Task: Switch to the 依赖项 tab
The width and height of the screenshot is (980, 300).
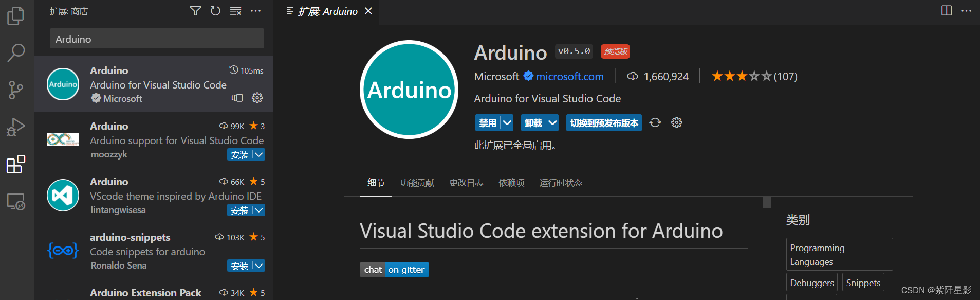Action: coord(511,183)
